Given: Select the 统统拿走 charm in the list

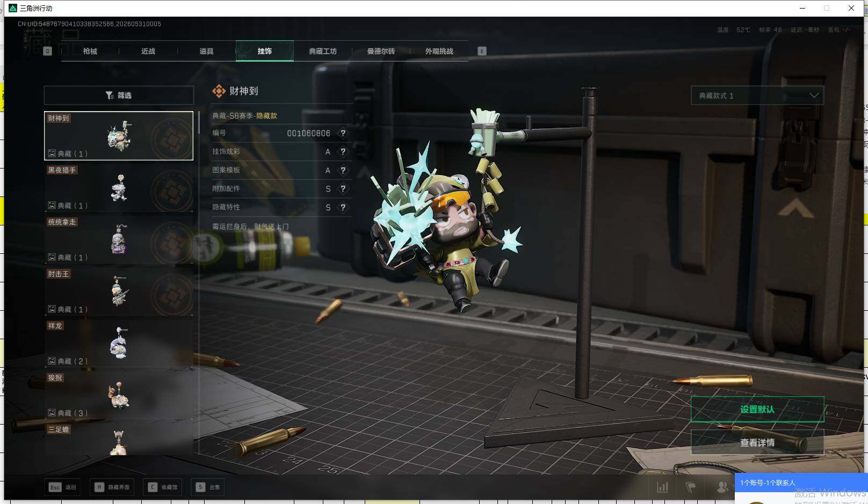Looking at the screenshot, I should (119, 239).
